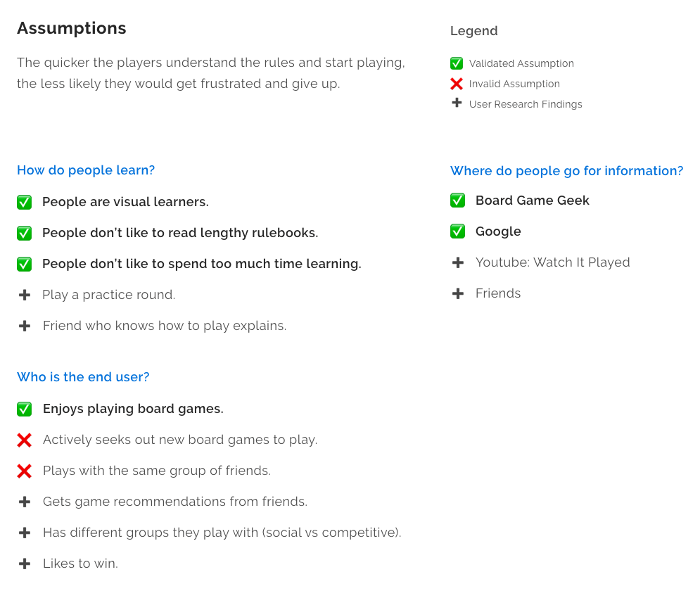Open the 'How do people learn?' heading link
Viewport: 700px width, 591px height.
pos(86,170)
